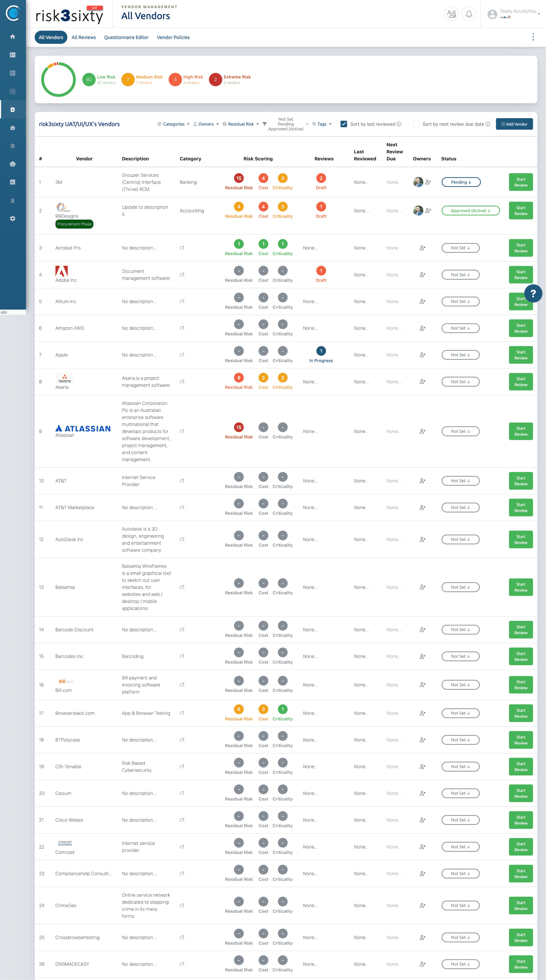Click the notification bell icon
The height and width of the screenshot is (980, 546).
coord(469,14)
